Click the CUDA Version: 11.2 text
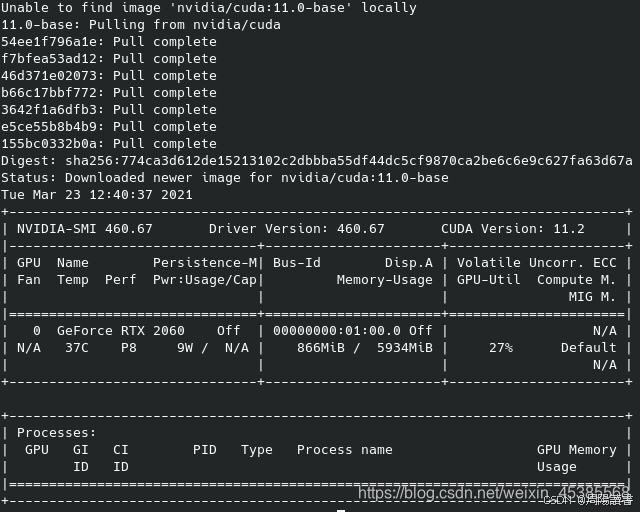 513,229
